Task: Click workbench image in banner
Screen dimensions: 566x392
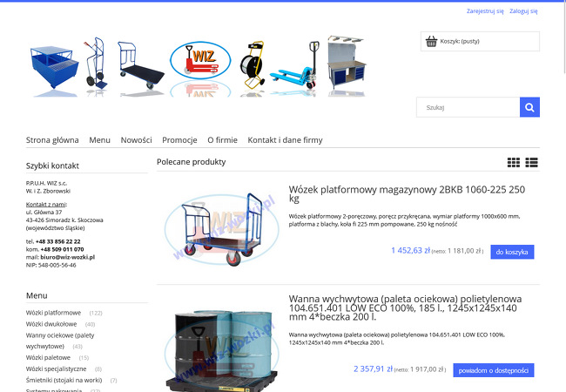Action: tap(347, 62)
